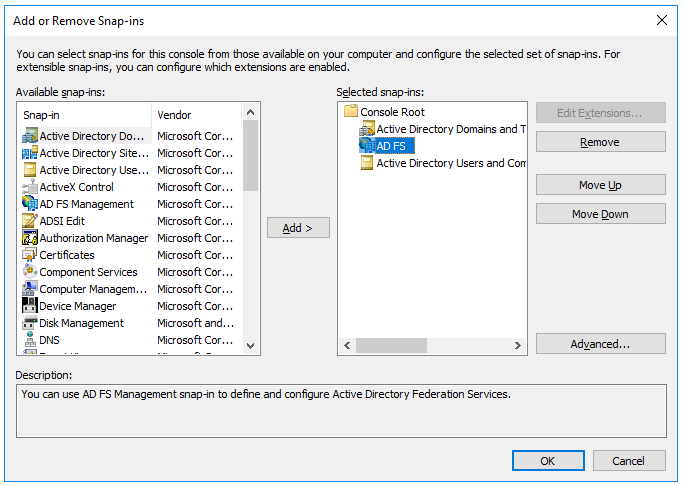The height and width of the screenshot is (484, 685).
Task: Select Console Root folder in selected snap-ins
Action: [x=392, y=112]
